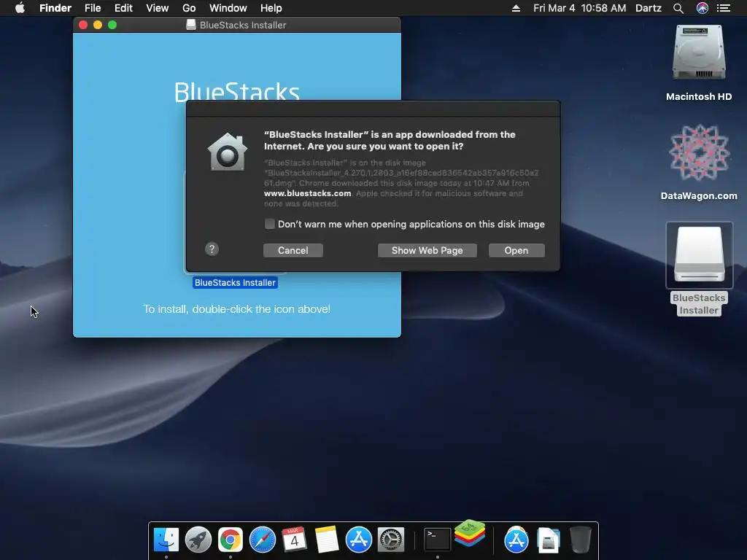Open Calendar from the Dock

(x=295, y=540)
